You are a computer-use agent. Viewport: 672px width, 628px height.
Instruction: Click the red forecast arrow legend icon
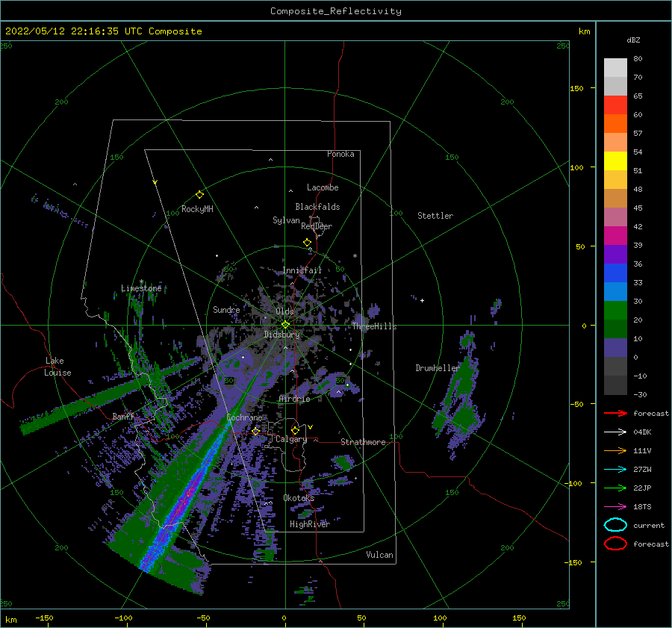(x=615, y=413)
